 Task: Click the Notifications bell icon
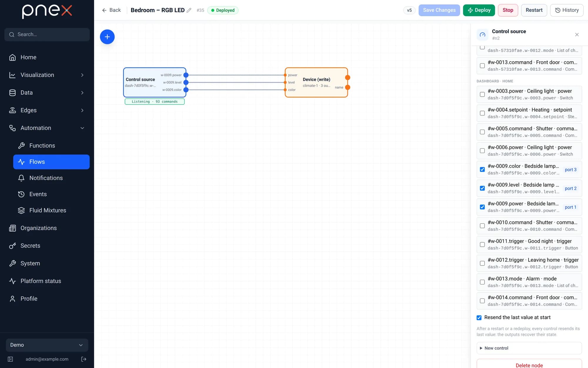[x=21, y=178]
